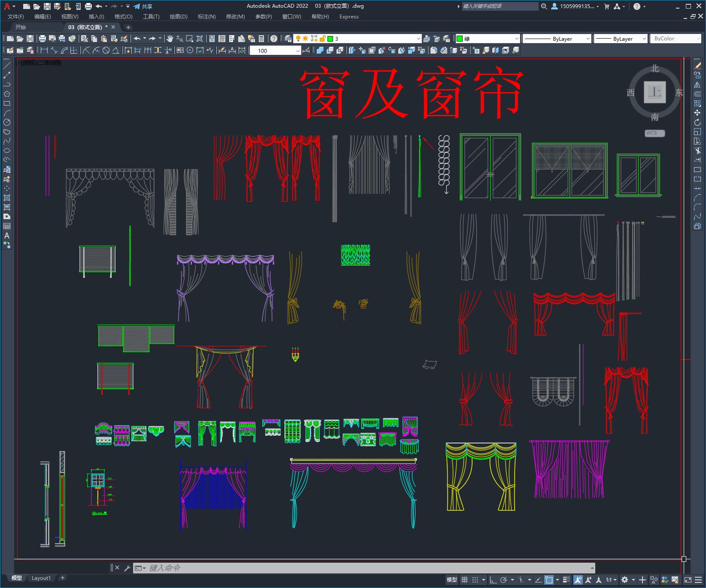The height and width of the screenshot is (588, 706).
Task: Click the Save icon in quick access bar
Action: coord(47,6)
